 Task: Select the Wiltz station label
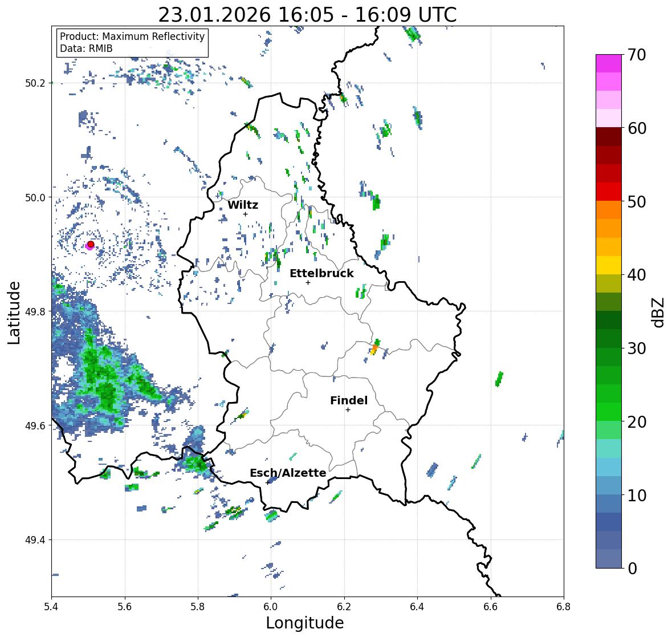click(x=243, y=205)
